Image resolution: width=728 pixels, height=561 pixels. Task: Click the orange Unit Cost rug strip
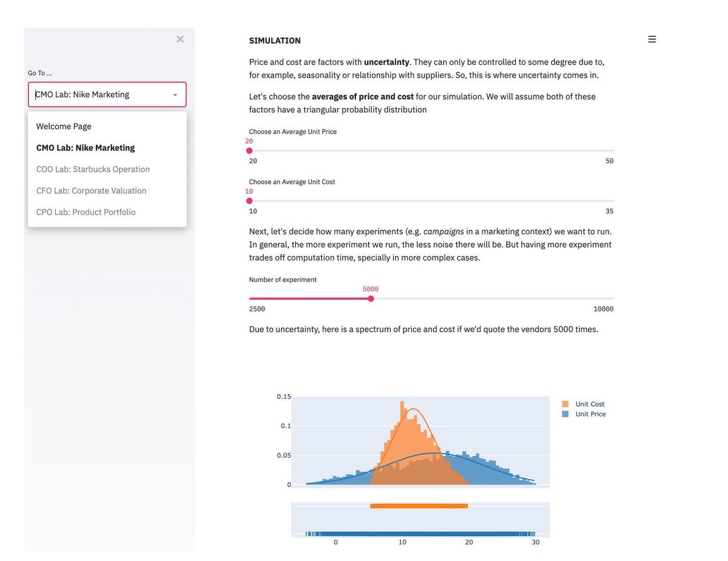(419, 506)
